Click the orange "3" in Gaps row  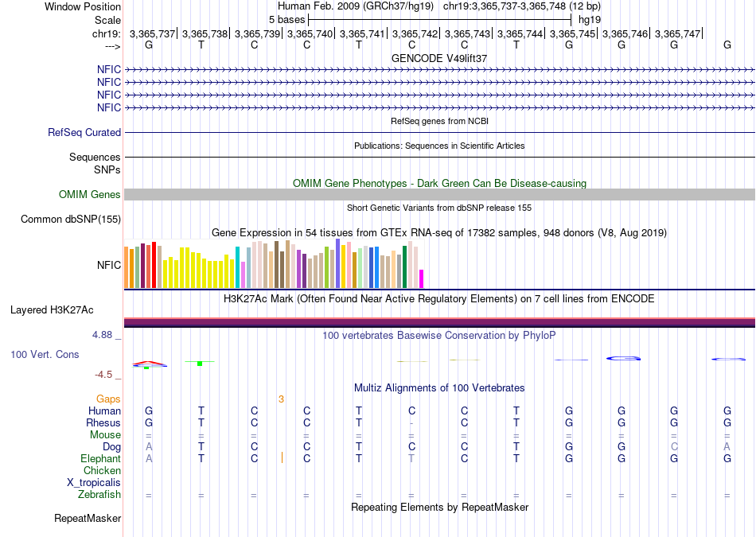click(x=281, y=399)
